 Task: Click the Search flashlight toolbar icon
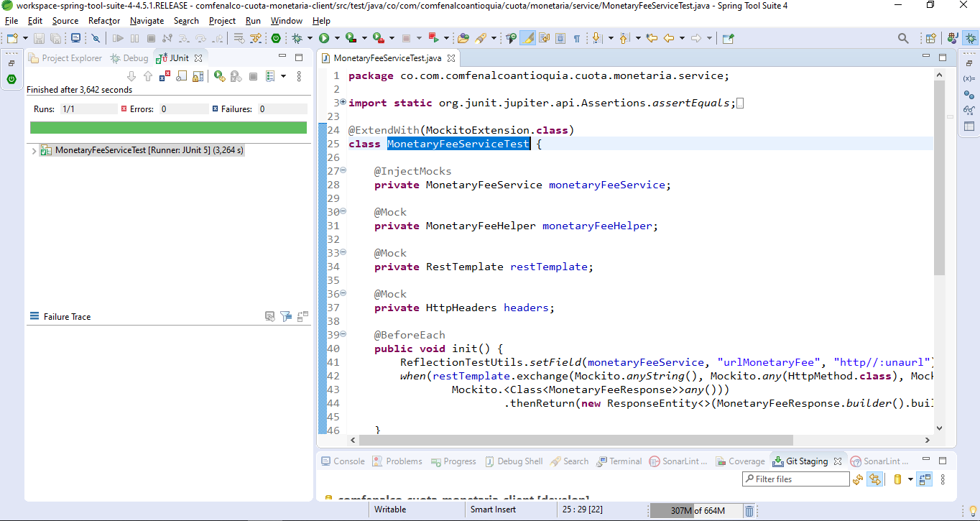tap(481, 38)
